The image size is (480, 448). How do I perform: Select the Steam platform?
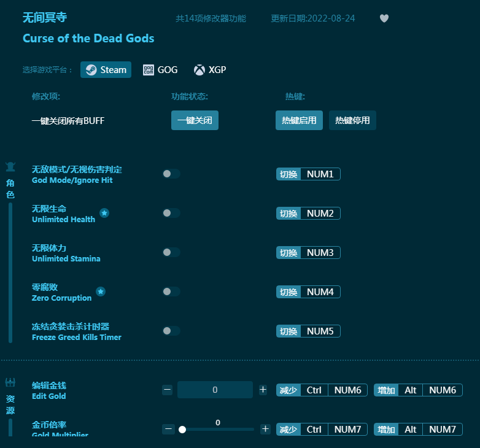106,70
